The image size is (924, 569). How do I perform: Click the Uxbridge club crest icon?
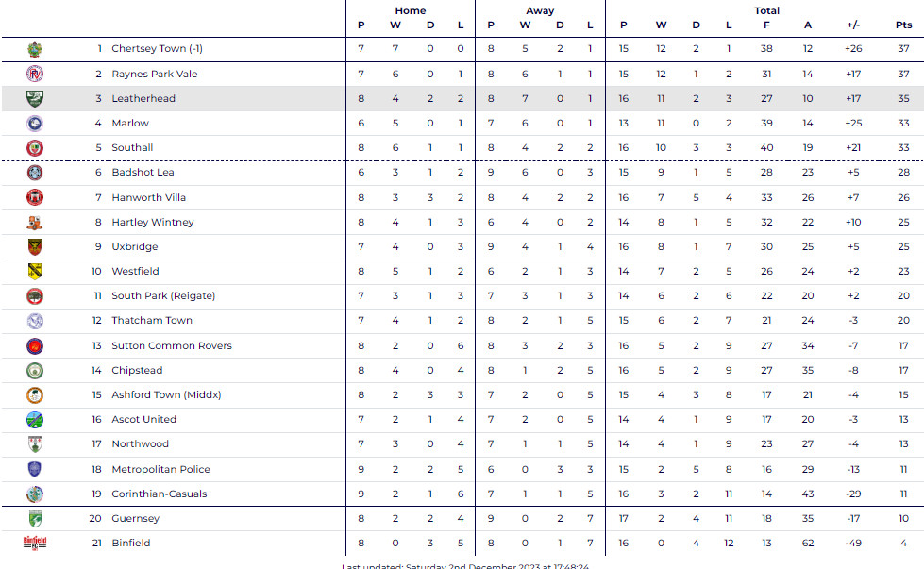point(35,246)
